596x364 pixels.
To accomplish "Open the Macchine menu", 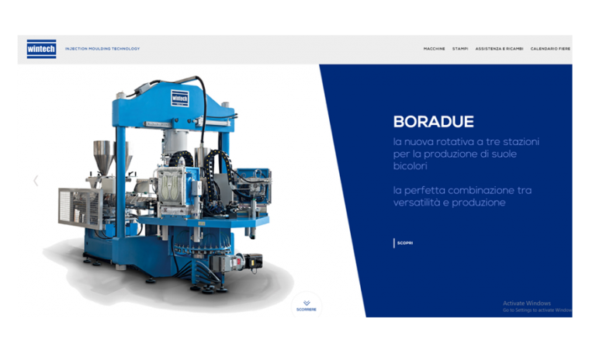I will coord(434,49).
